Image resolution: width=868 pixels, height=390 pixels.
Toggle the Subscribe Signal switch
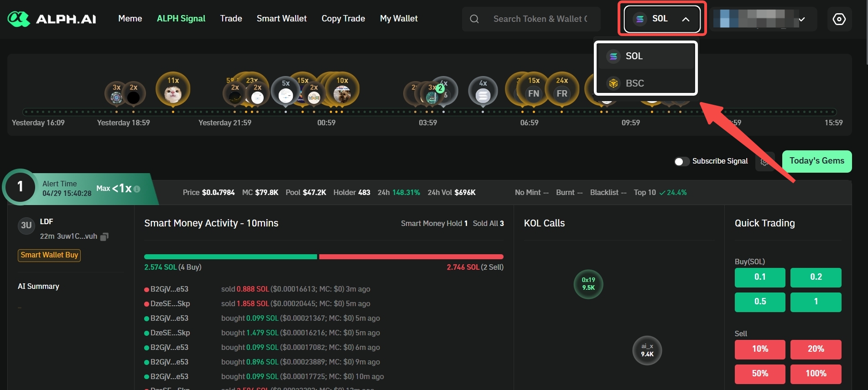(x=682, y=161)
